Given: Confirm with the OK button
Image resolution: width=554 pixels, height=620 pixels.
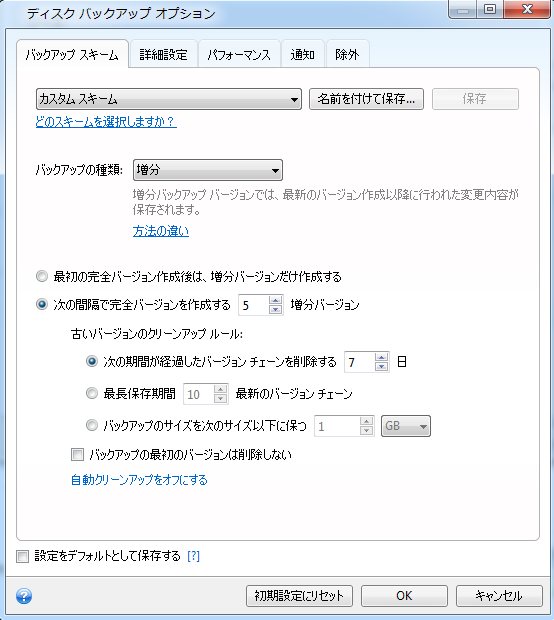Looking at the screenshot, I should pyautogui.click(x=404, y=596).
